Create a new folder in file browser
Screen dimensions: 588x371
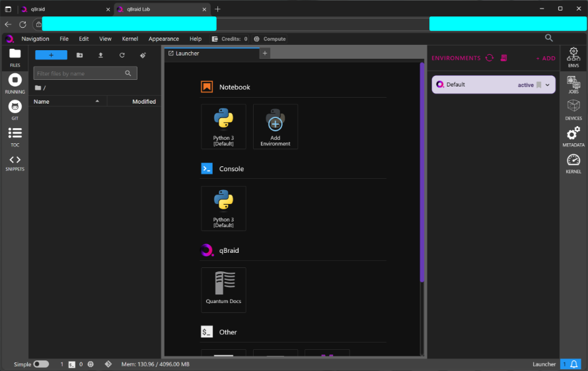click(79, 55)
